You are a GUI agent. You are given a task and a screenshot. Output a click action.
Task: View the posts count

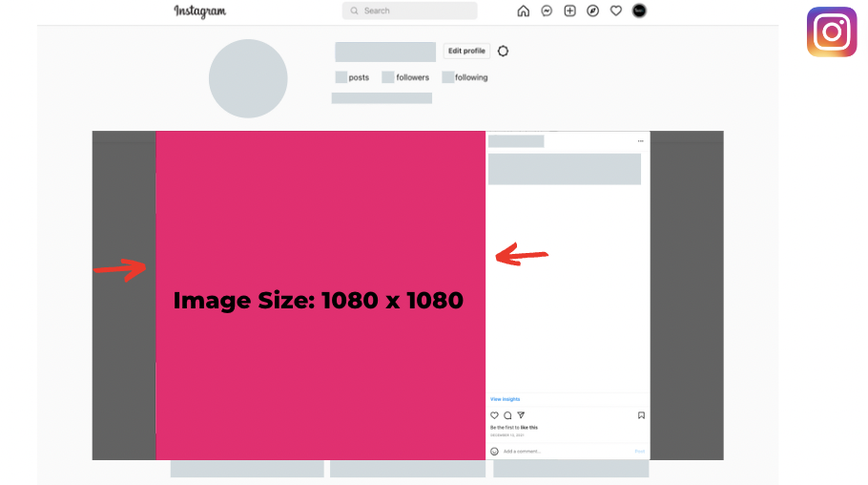click(x=352, y=77)
